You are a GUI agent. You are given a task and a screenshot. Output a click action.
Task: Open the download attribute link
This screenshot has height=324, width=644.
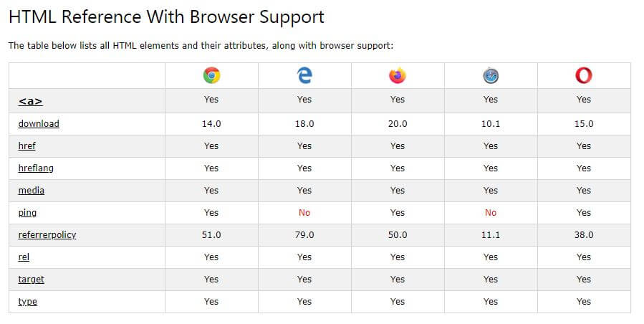39,124
